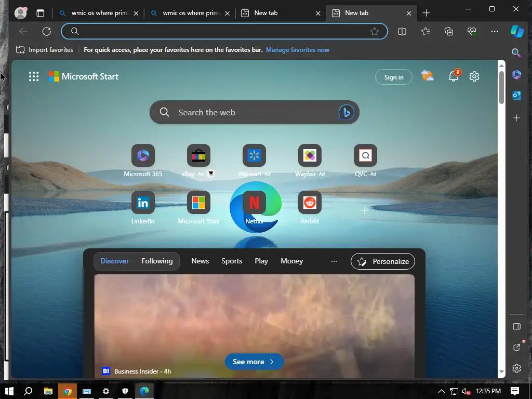The height and width of the screenshot is (399, 532).
Task: Click the Personalize button
Action: pos(383,261)
